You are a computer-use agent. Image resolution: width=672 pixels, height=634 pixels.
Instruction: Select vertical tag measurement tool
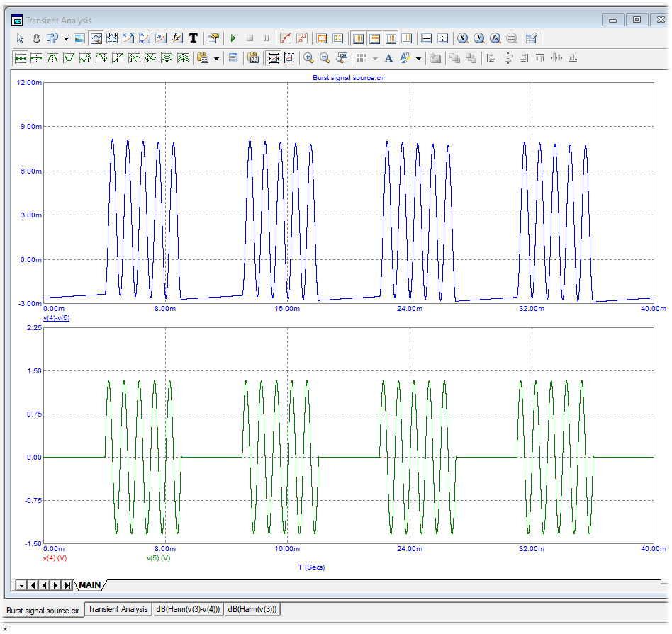[x=145, y=38]
